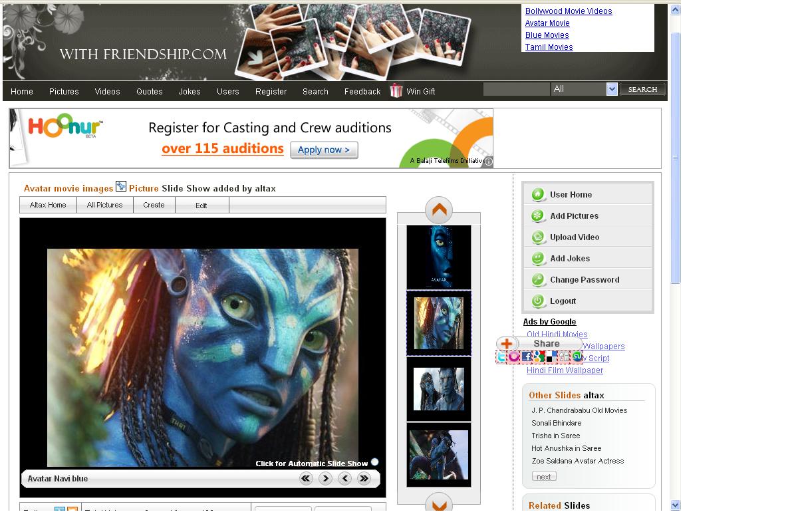The width and height of the screenshot is (798, 532).
Task: Open the Quotes menu item
Action: coord(150,92)
